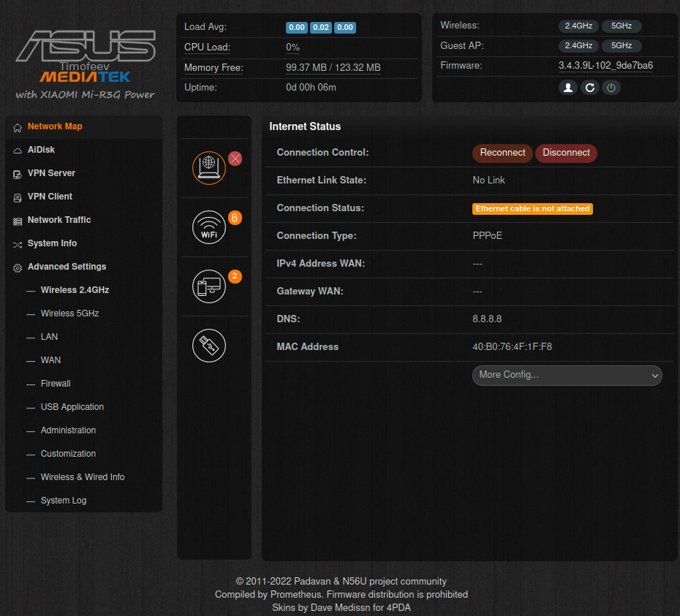680x616 pixels.
Task: Click the user logout icon
Action: click(x=567, y=88)
